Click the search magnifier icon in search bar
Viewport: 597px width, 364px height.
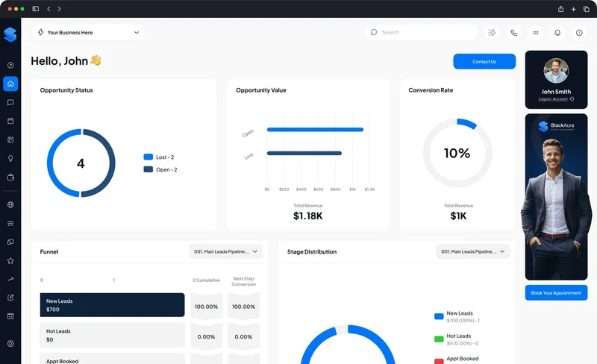pos(374,32)
